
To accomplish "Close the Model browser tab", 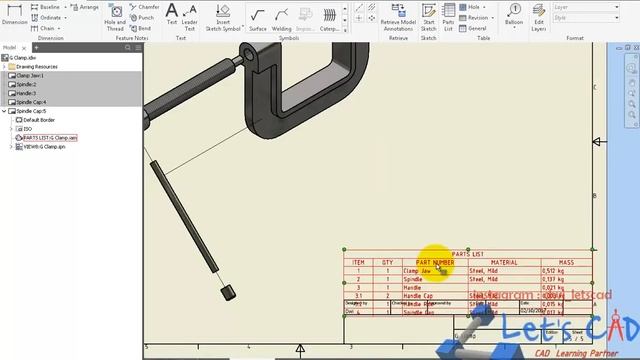I will [x=24, y=48].
